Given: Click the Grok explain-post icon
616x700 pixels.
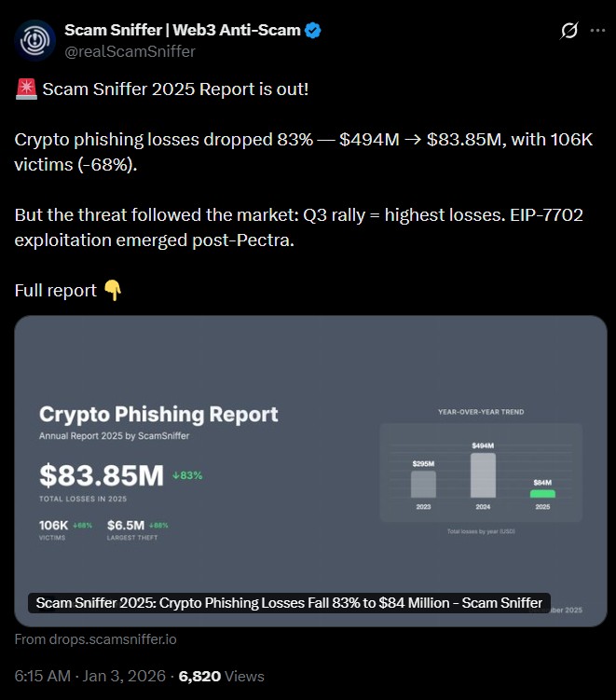Looking at the screenshot, I should click(568, 31).
